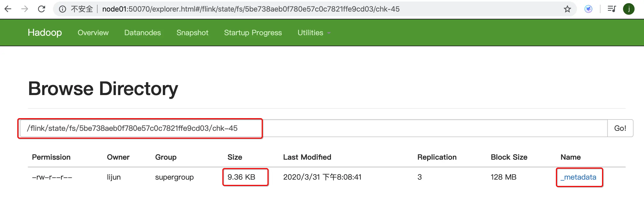The width and height of the screenshot is (644, 198).
Task: Click the Hadoop brand link
Action: tap(45, 33)
